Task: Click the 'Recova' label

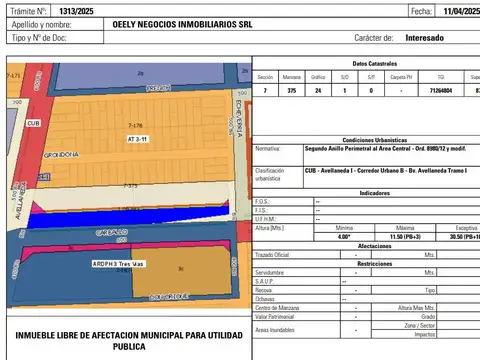Action: (263, 290)
